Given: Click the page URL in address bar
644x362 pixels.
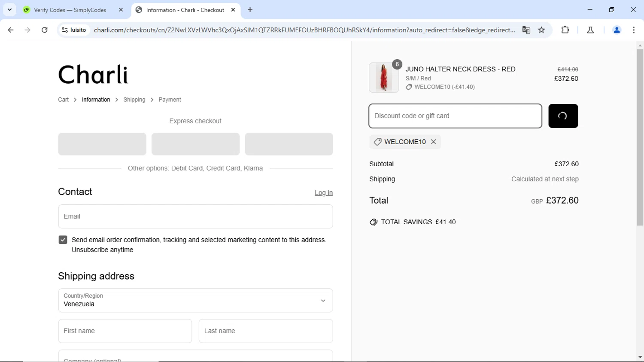Looking at the screenshot, I should 304,30.
